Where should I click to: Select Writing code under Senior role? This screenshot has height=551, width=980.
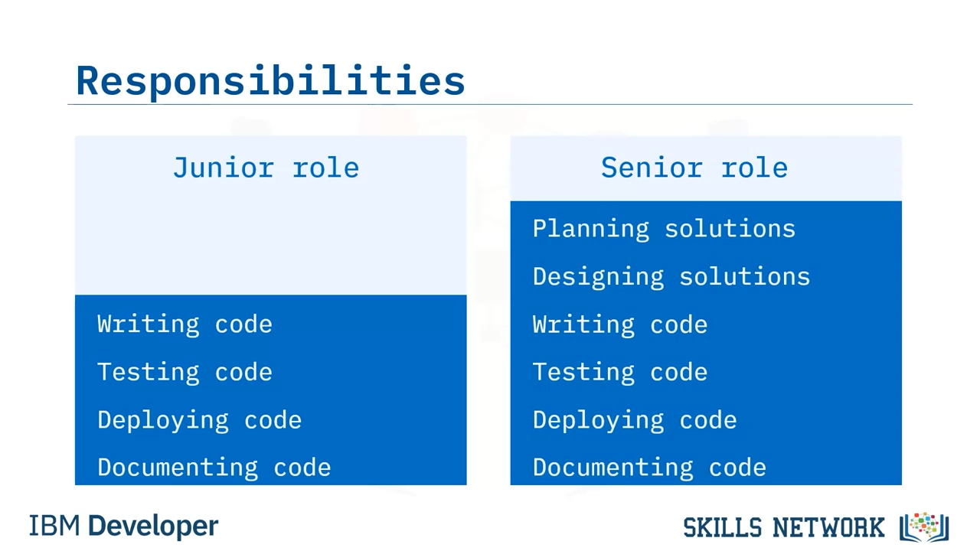(x=619, y=324)
